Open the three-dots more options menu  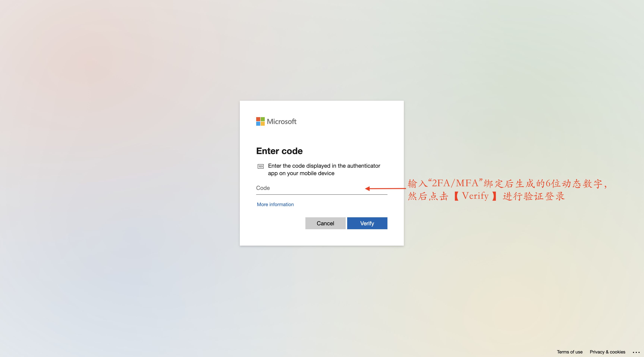(x=636, y=352)
